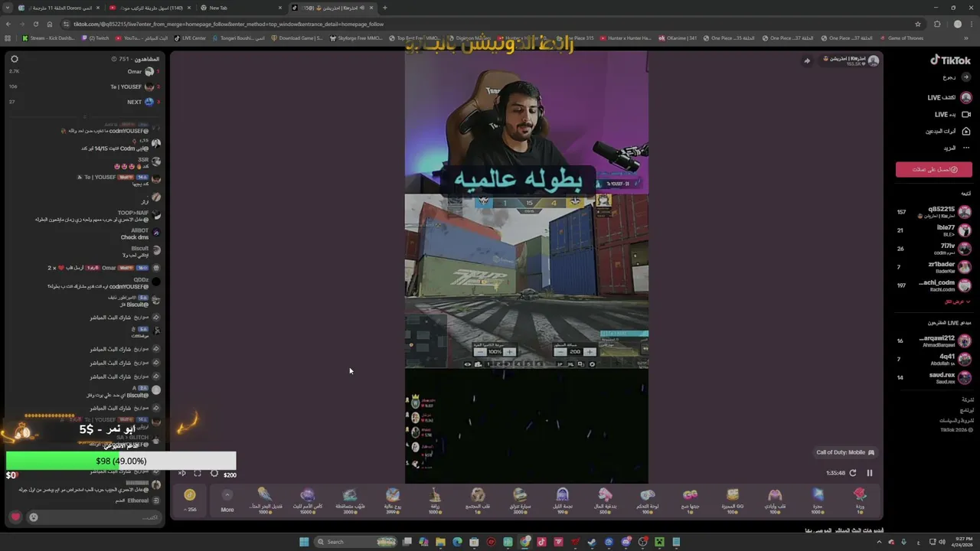Open the Windows Start menu
Viewport: 980px width, 551px height.
tap(304, 542)
